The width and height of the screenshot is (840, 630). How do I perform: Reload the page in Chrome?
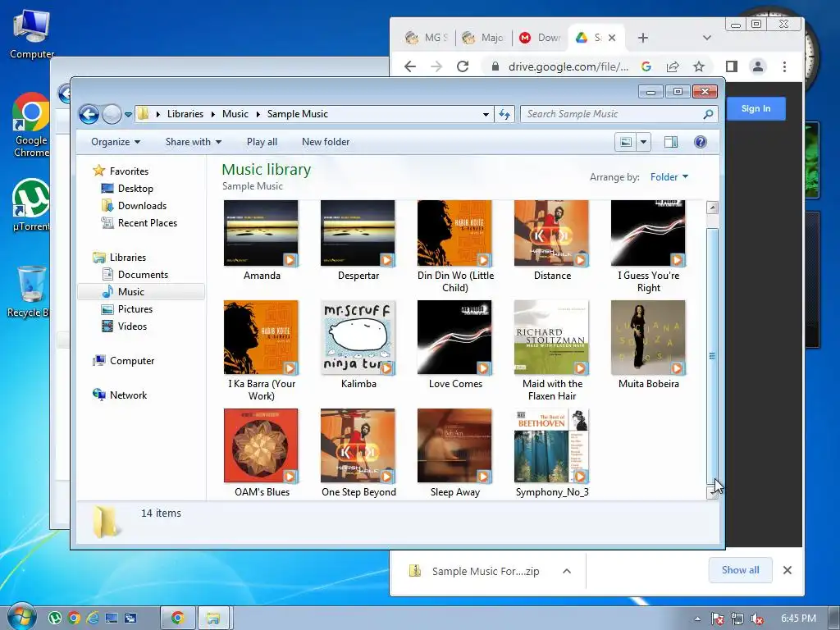(463, 66)
